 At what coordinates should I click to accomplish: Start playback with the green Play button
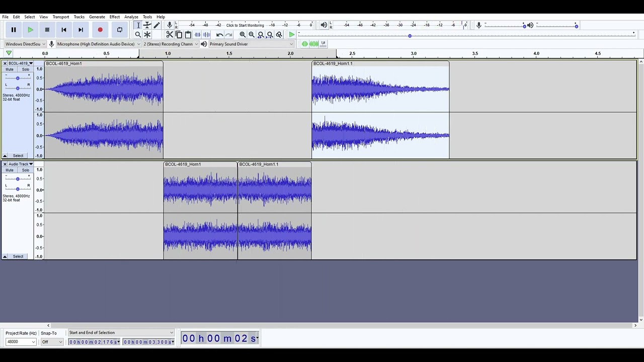point(30,30)
